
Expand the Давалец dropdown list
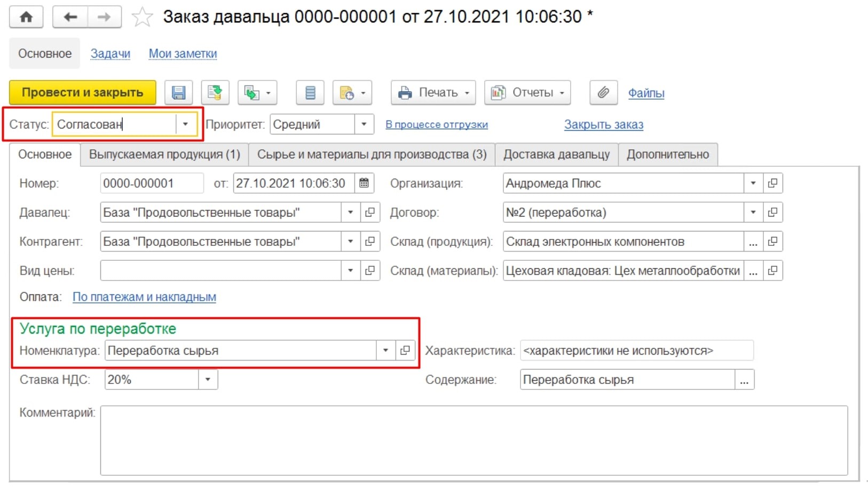pos(351,212)
